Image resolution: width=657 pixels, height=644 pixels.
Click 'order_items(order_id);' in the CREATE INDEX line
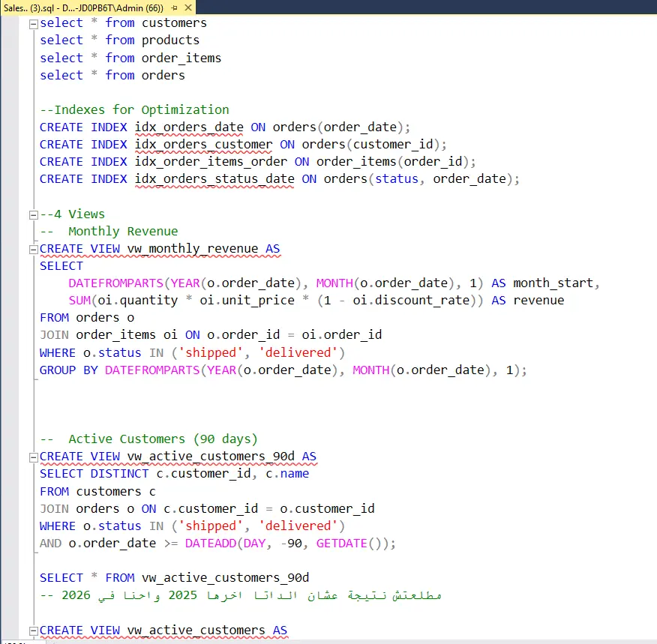tap(396, 162)
